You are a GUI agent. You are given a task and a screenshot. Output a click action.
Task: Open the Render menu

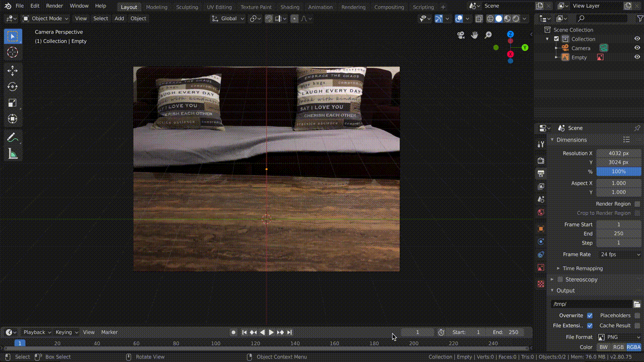point(54,6)
